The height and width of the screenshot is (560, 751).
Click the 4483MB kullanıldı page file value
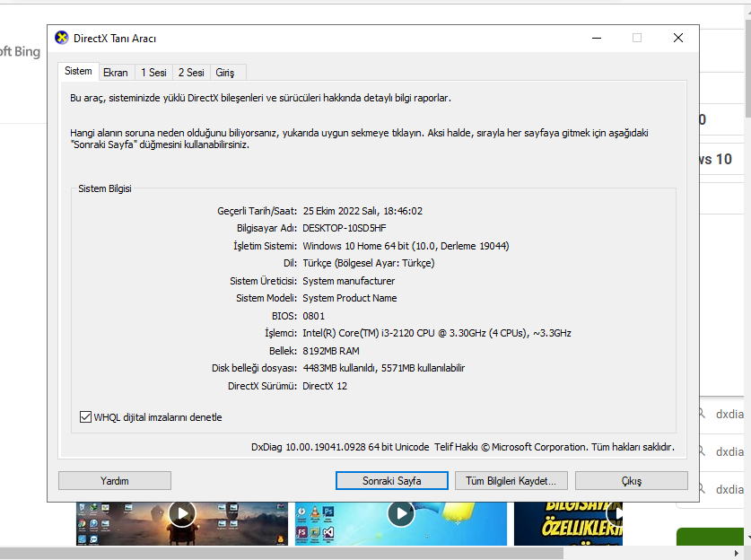pos(384,368)
